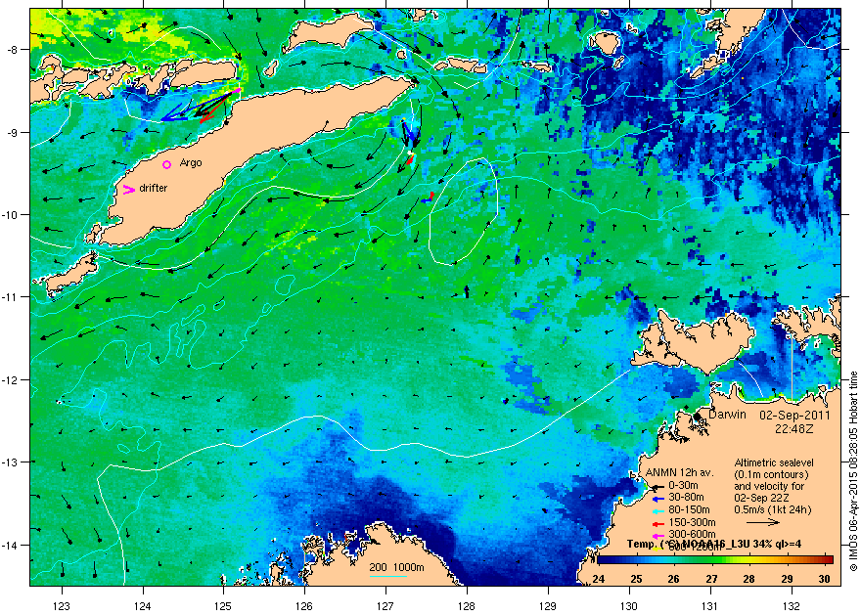The image size is (861, 616).
Task: Click the black Darwin location dot
Action: (x=697, y=417)
